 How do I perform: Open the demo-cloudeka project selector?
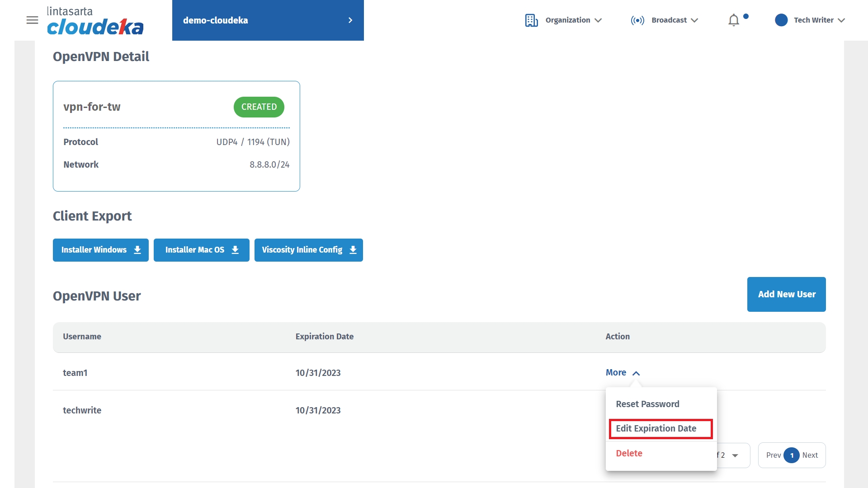(268, 20)
